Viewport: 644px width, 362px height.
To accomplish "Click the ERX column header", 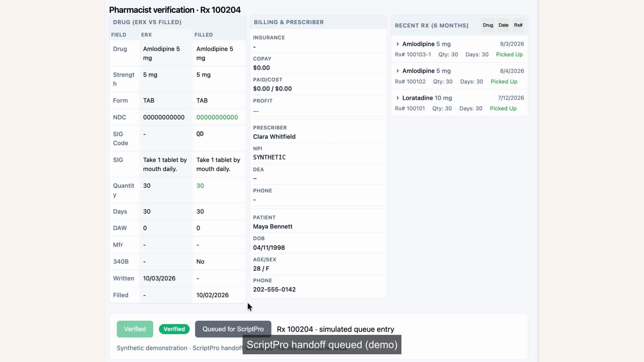I will 147,35.
